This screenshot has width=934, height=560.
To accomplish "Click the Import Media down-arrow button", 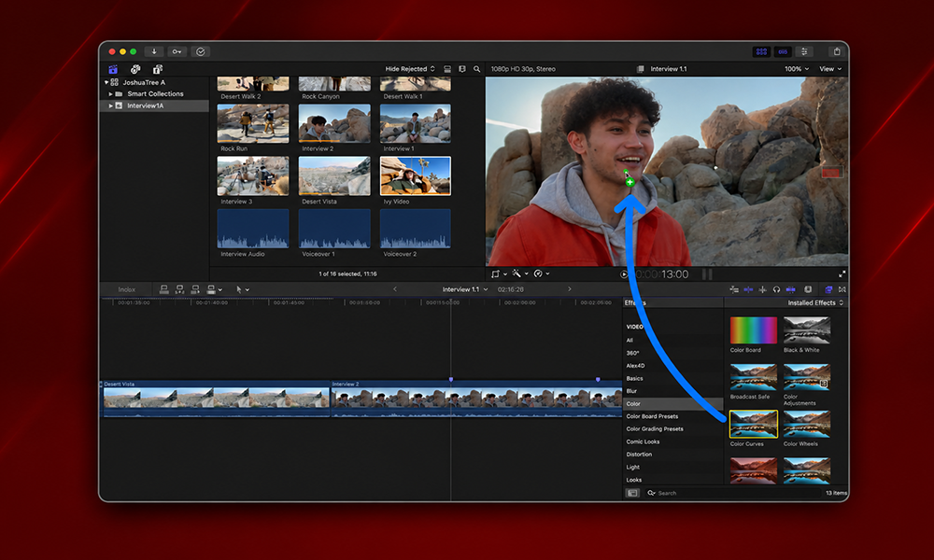I will pyautogui.click(x=154, y=51).
